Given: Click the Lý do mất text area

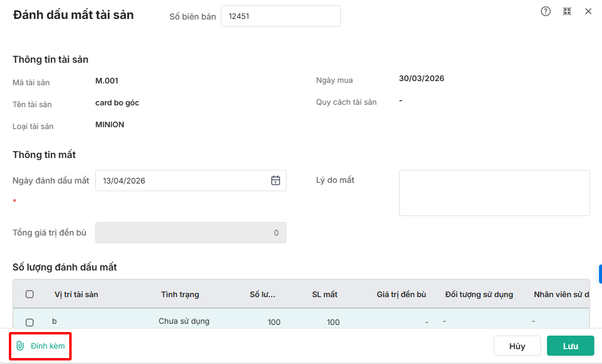Looking at the screenshot, I should pos(494,193).
